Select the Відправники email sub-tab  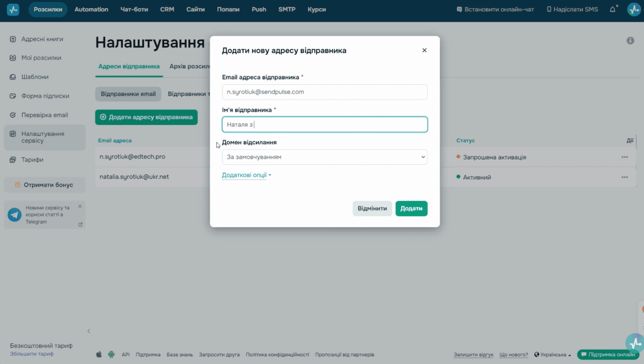click(x=128, y=94)
